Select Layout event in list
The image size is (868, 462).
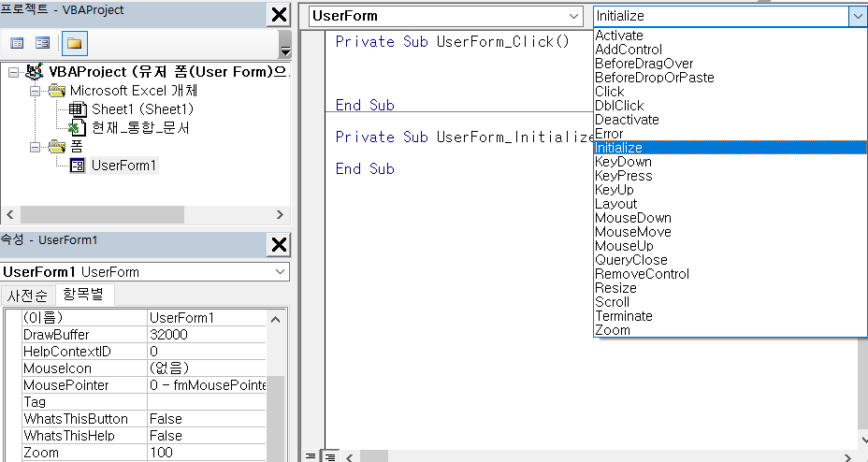[x=730, y=204]
